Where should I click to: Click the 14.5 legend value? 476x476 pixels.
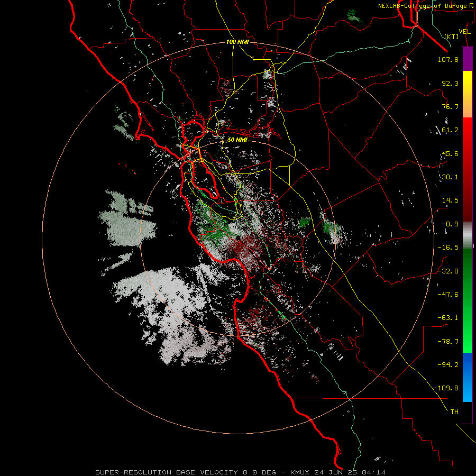450,200
